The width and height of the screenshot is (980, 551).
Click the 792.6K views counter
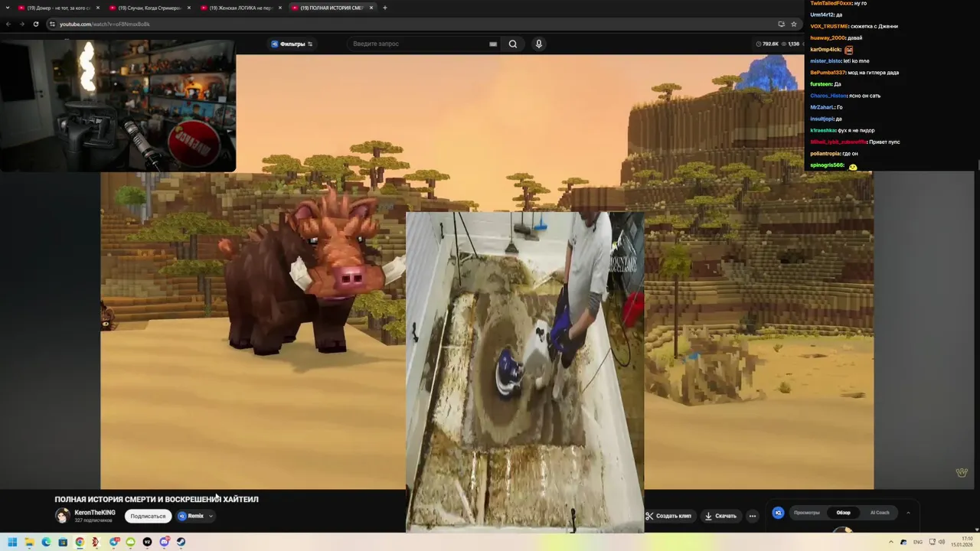click(767, 44)
